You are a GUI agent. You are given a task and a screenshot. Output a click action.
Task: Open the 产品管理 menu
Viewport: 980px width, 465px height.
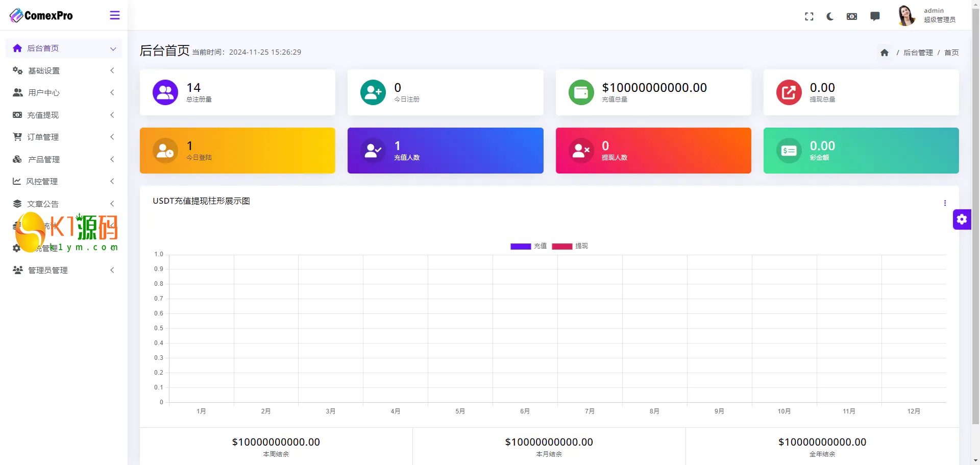[64, 159]
